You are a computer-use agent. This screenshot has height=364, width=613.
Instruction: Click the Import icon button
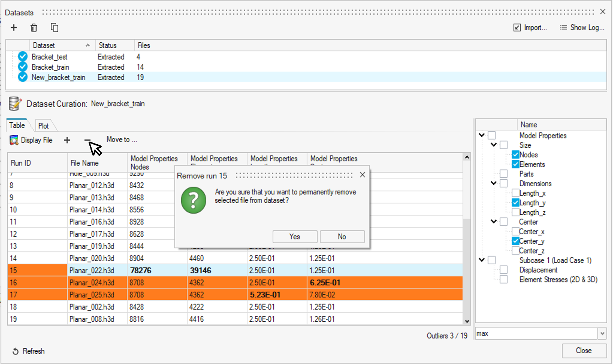[x=517, y=28]
